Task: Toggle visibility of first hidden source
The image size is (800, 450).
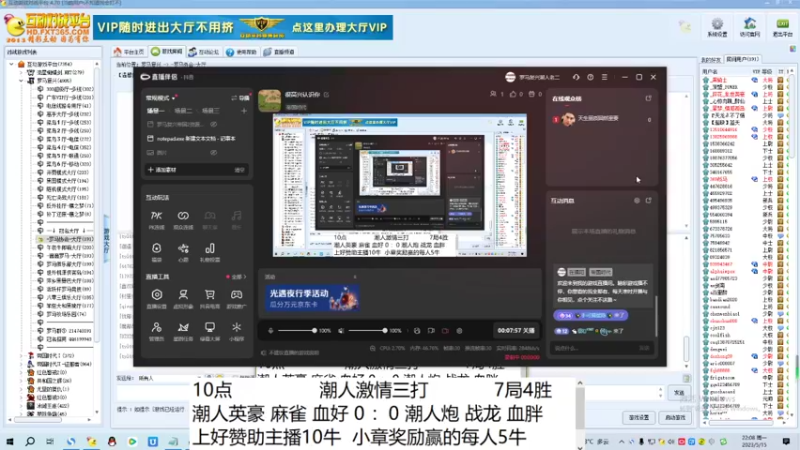Action: 214,124
